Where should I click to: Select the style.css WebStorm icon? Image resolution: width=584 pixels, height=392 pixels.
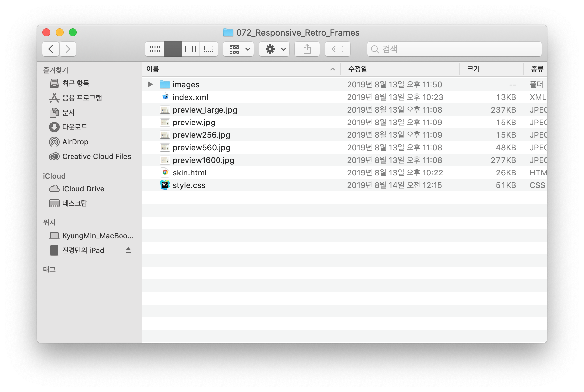[x=165, y=185]
